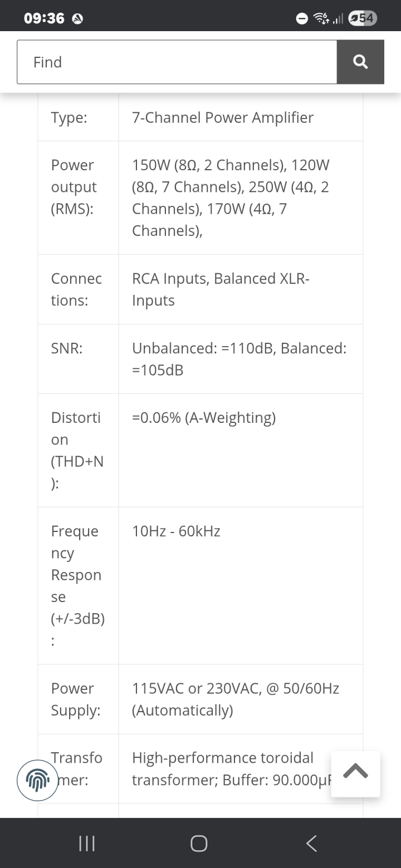Tap the 10Hz - 60kHz frequency value
Viewport: 401px width, 868px height.
pyautogui.click(x=176, y=531)
